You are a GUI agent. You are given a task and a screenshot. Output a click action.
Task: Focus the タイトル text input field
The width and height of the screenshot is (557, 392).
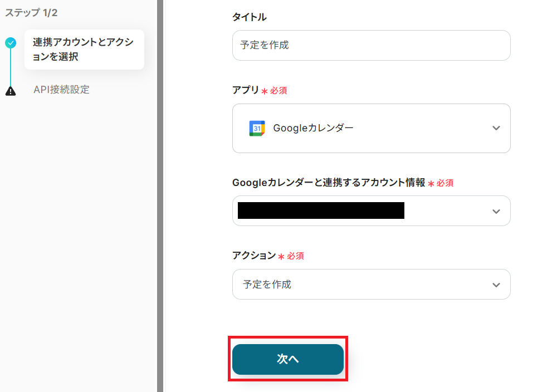(371, 45)
